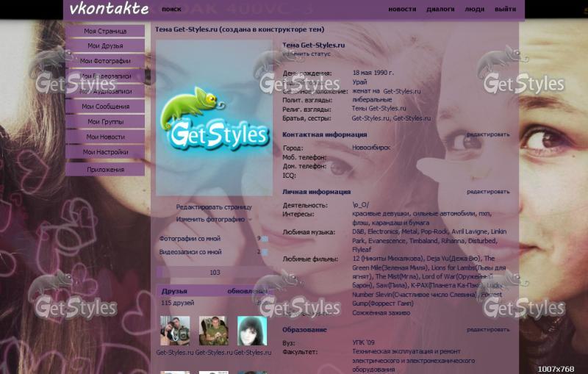The image size is (588, 374).
Task: Click либеральные political views value
Action: tap(372, 100)
